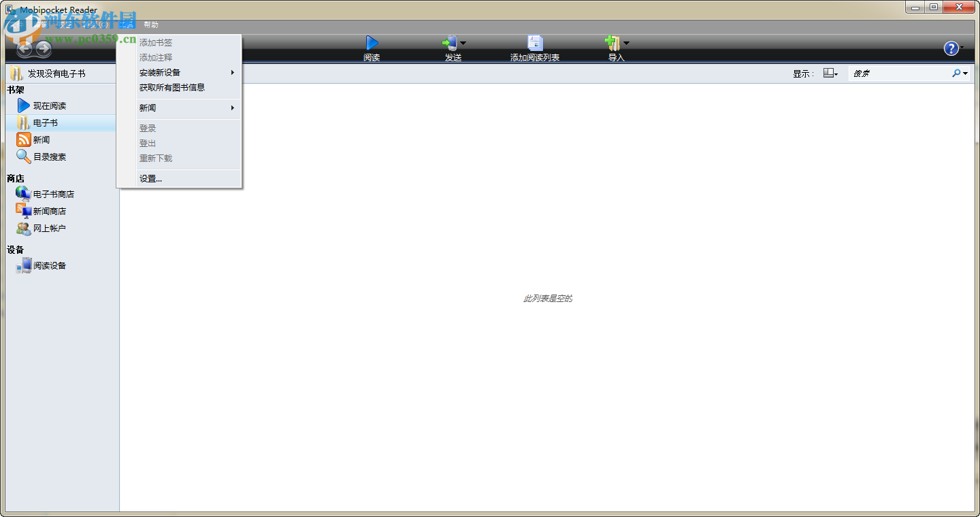Click the 此列表是空的 message text
This screenshot has width=980, height=517.
(548, 299)
